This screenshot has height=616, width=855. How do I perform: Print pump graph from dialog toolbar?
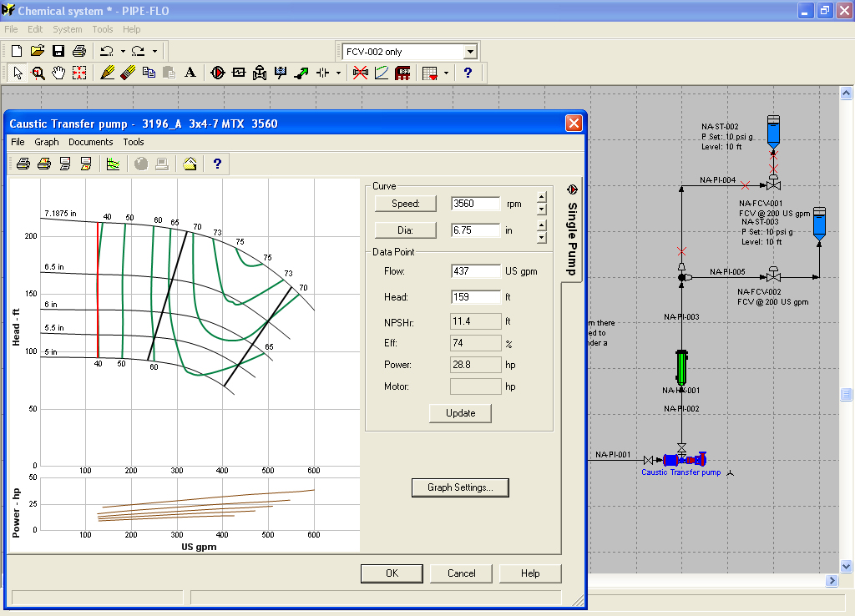tap(23, 164)
